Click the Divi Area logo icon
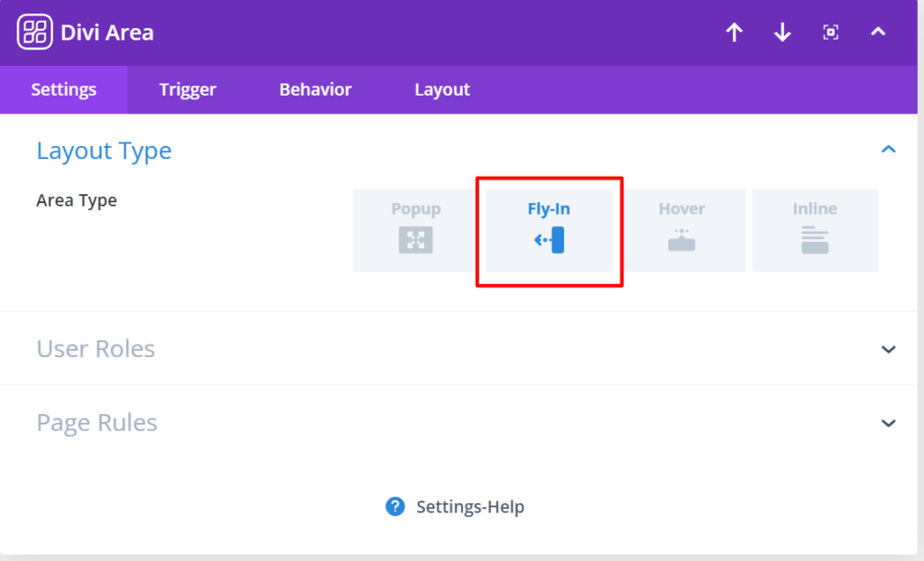Image resolution: width=924 pixels, height=561 pixels. pos(35,32)
